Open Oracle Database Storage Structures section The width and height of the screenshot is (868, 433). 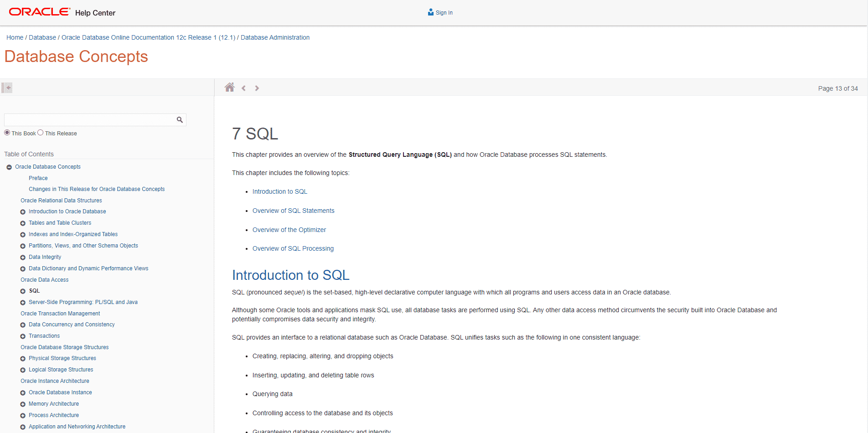65,347
